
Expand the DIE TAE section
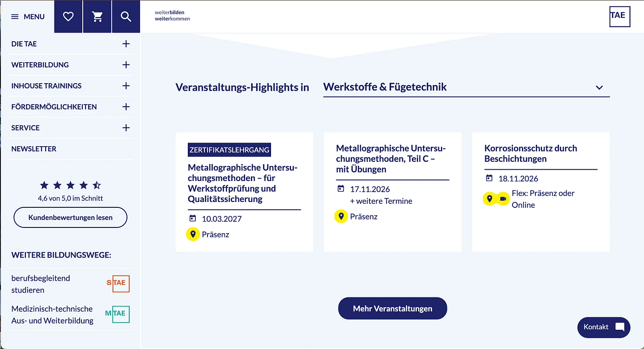click(126, 44)
